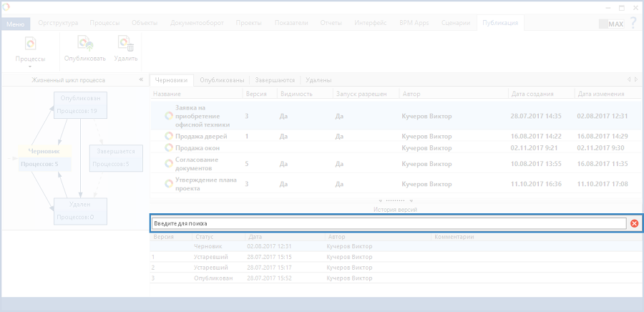
Task: Click the process icon beside Продажа окон
Action: tap(169, 147)
